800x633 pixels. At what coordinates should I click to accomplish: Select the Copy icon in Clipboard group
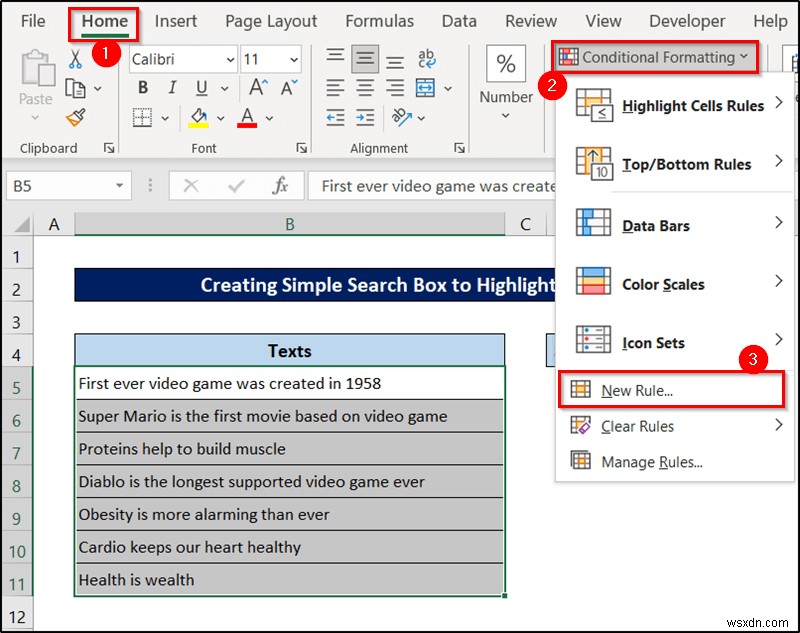pyautogui.click(x=76, y=87)
